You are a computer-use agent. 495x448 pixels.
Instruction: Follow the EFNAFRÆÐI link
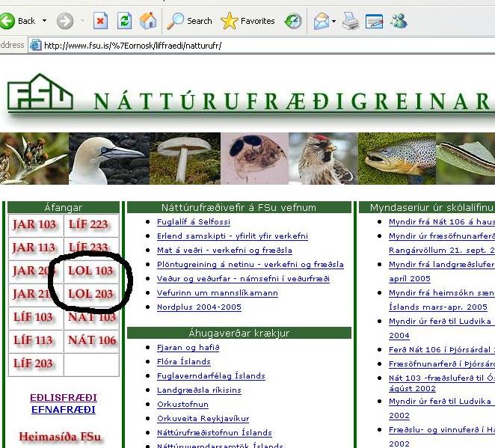[x=64, y=410]
